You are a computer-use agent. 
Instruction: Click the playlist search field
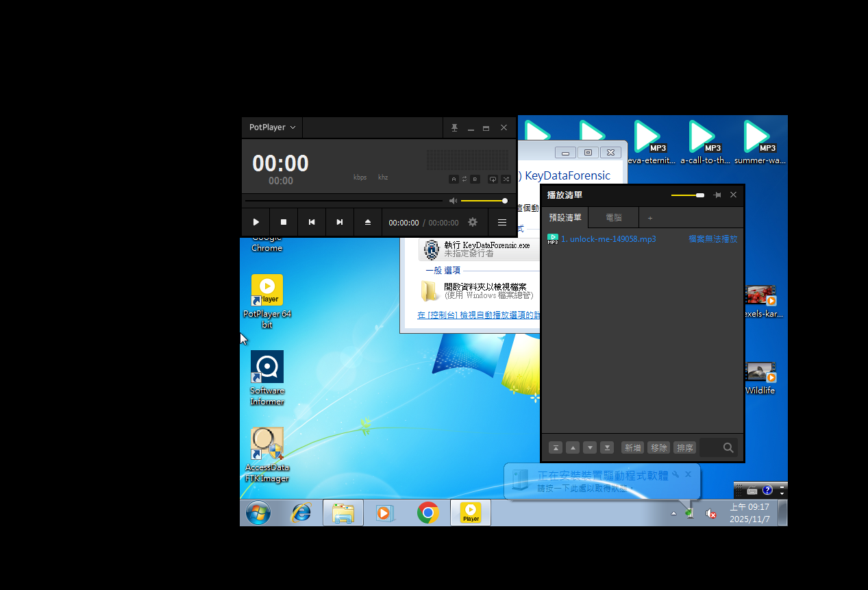coord(719,447)
